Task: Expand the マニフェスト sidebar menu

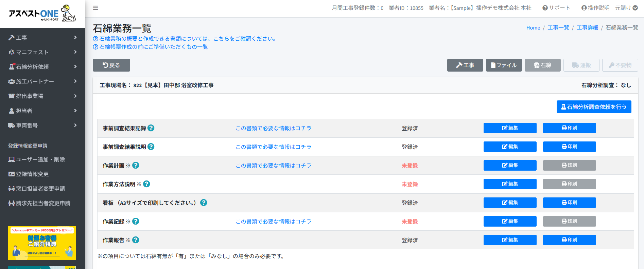Action: [x=42, y=52]
